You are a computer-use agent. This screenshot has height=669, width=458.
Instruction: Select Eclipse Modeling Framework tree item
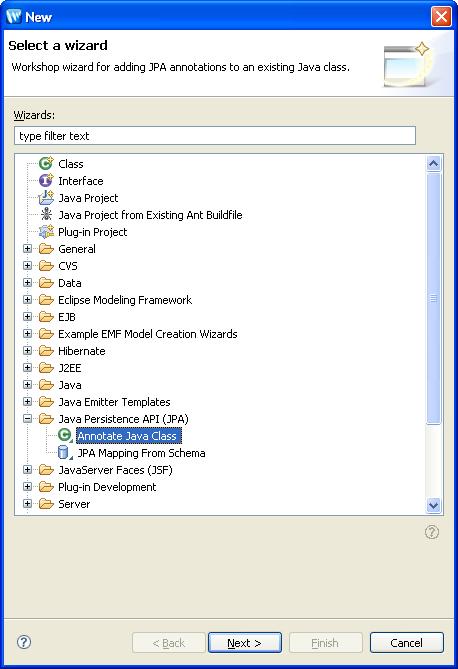[x=125, y=300]
